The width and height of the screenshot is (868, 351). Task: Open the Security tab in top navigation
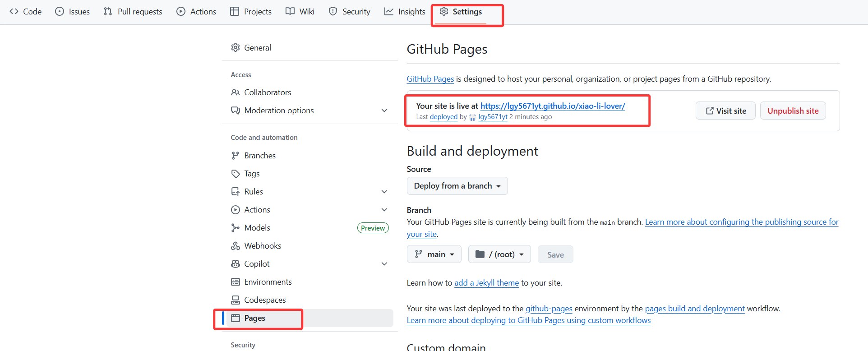coord(350,12)
